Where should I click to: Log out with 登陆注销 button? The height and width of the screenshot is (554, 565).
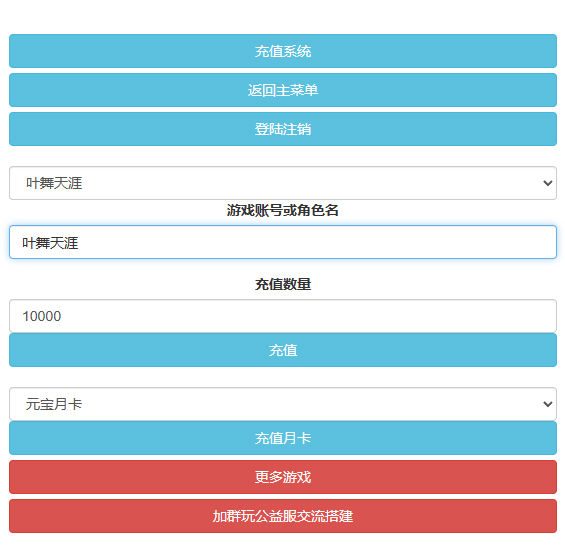click(283, 129)
